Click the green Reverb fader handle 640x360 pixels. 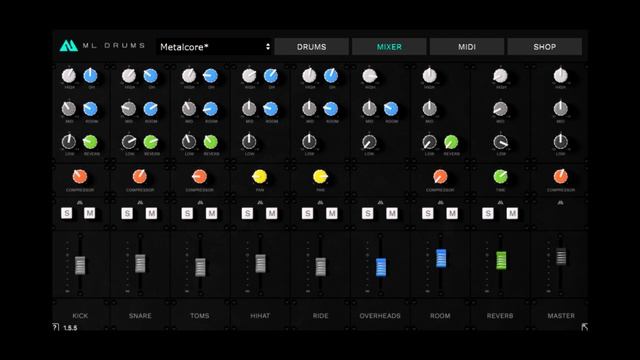[x=501, y=260]
